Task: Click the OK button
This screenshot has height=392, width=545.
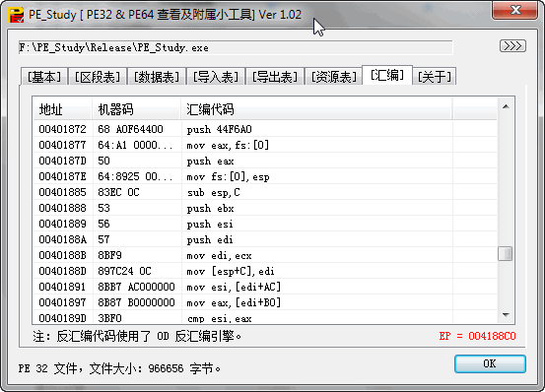Action: click(490, 363)
